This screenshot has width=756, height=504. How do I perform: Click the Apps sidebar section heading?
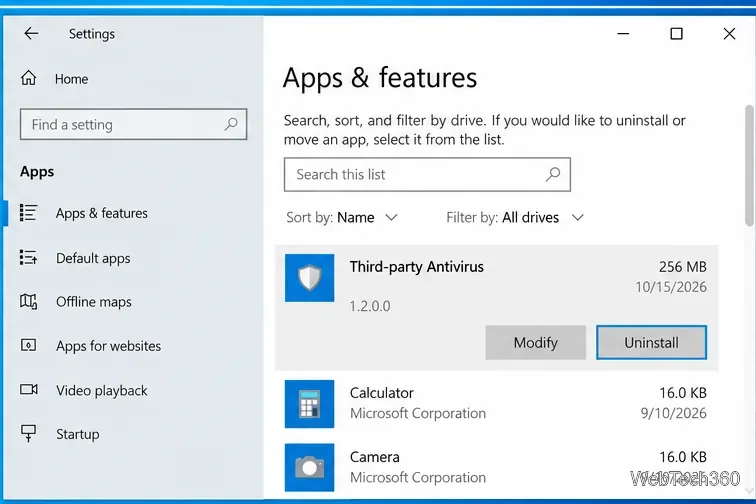click(37, 172)
